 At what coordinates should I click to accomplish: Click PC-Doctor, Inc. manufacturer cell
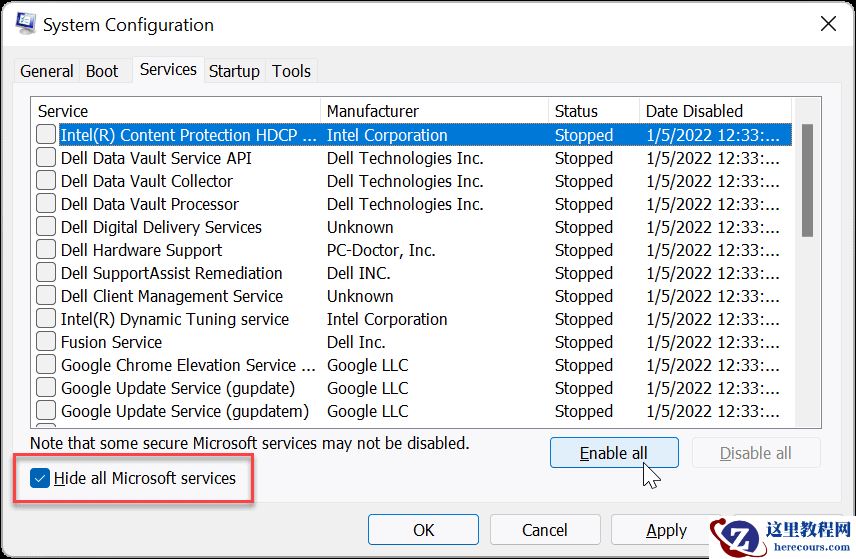click(x=381, y=250)
